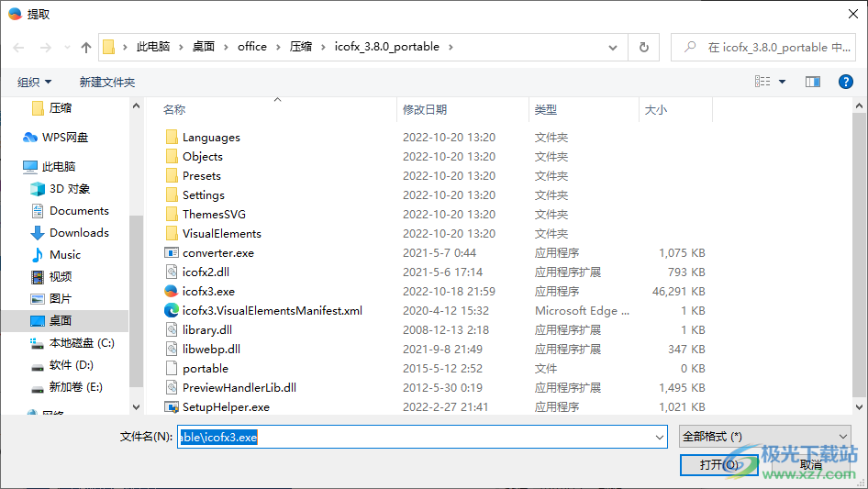Select SetupHelper.exe file icon

pos(172,407)
